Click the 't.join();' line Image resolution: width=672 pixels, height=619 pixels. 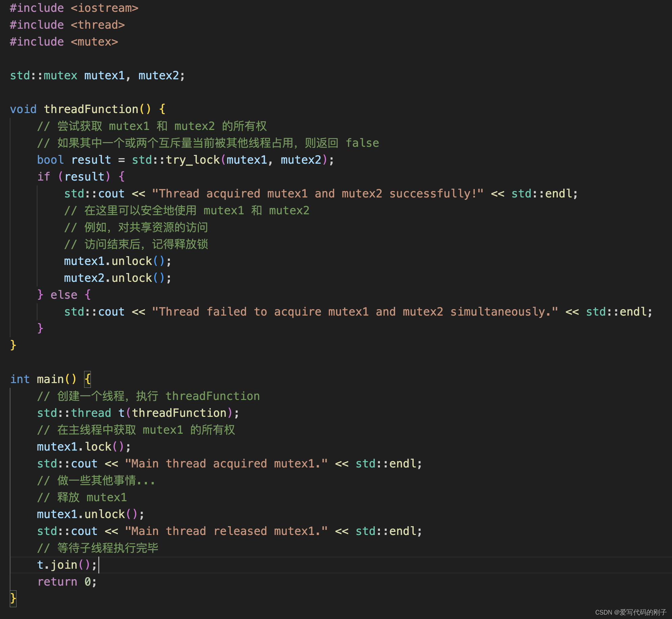click(67, 565)
